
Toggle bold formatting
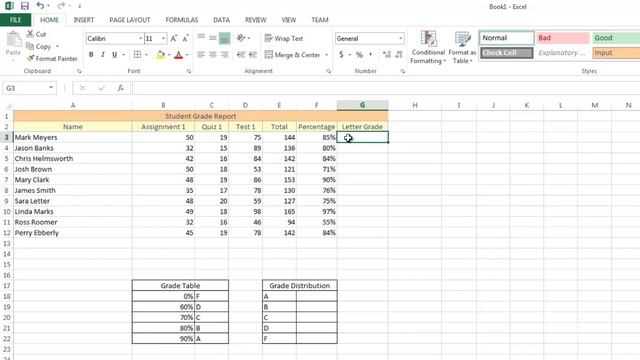pyautogui.click(x=91, y=55)
